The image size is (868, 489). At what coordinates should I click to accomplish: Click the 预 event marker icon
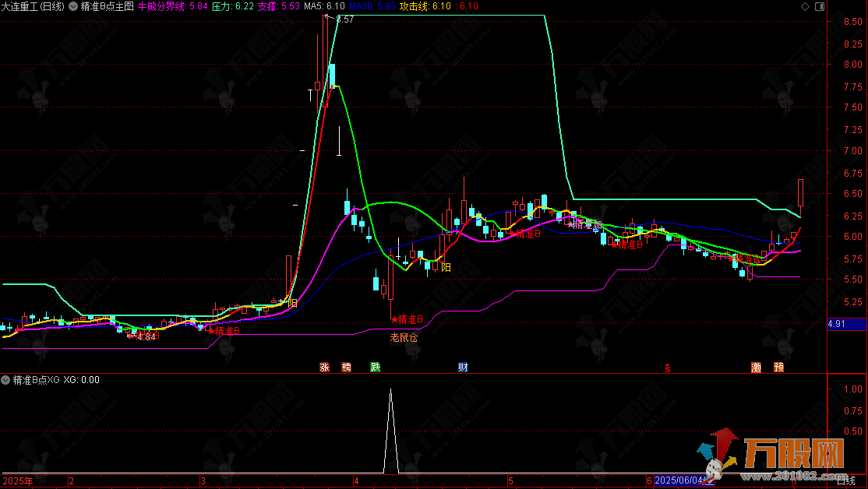pyautogui.click(x=779, y=368)
